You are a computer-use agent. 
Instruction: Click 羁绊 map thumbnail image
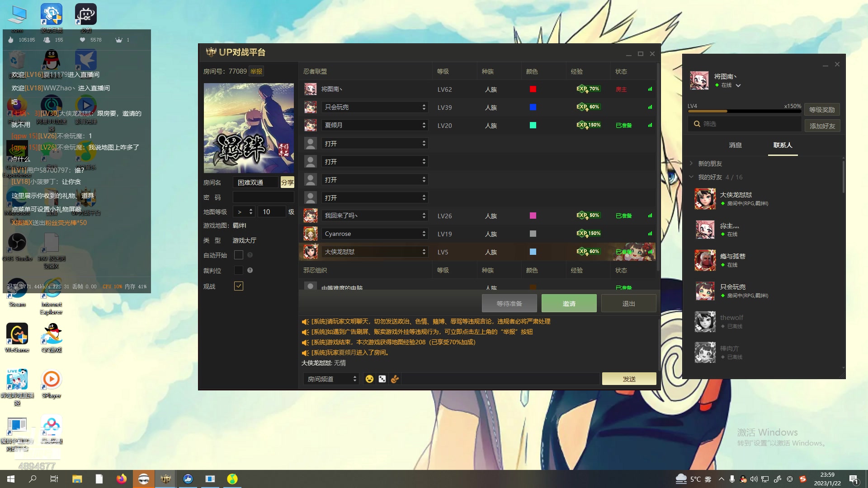coord(249,128)
